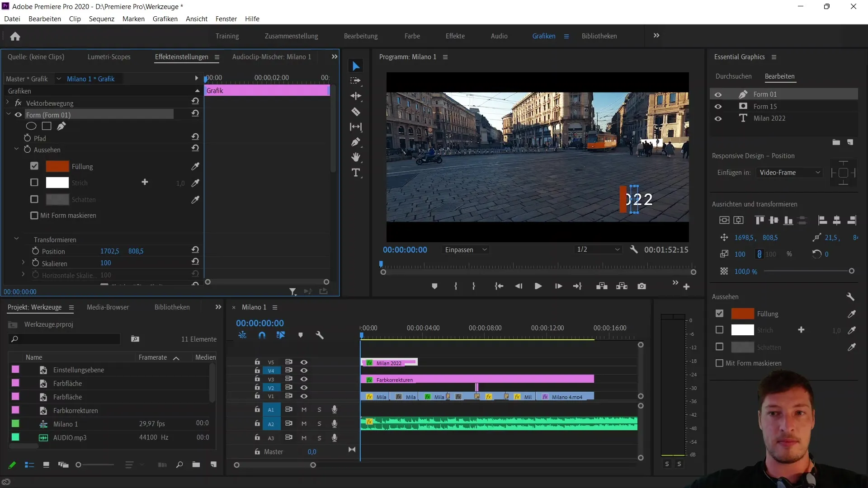Solo audio track A2

tap(319, 424)
